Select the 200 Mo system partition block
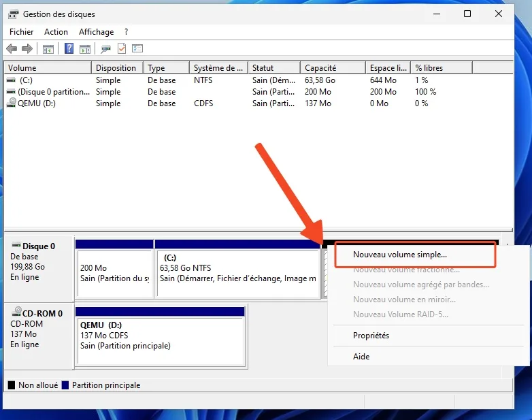 click(x=115, y=269)
